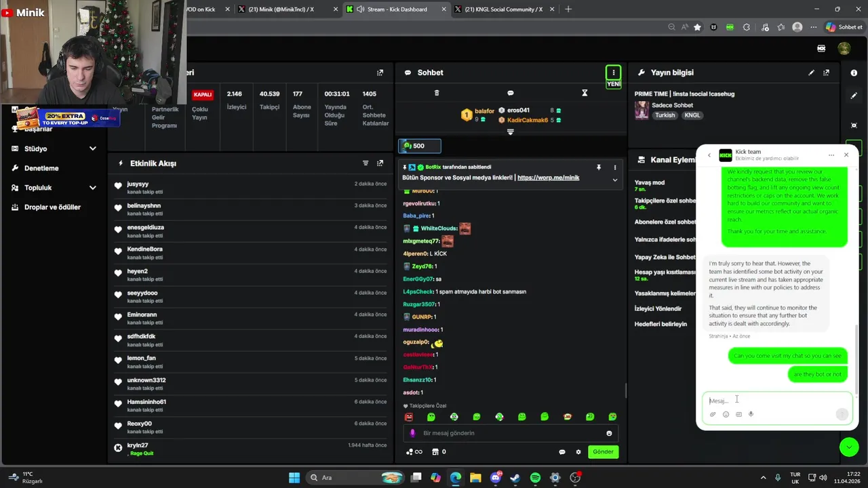Click username L4psCheck in chat
The height and width of the screenshot is (488, 868).
[418, 291]
